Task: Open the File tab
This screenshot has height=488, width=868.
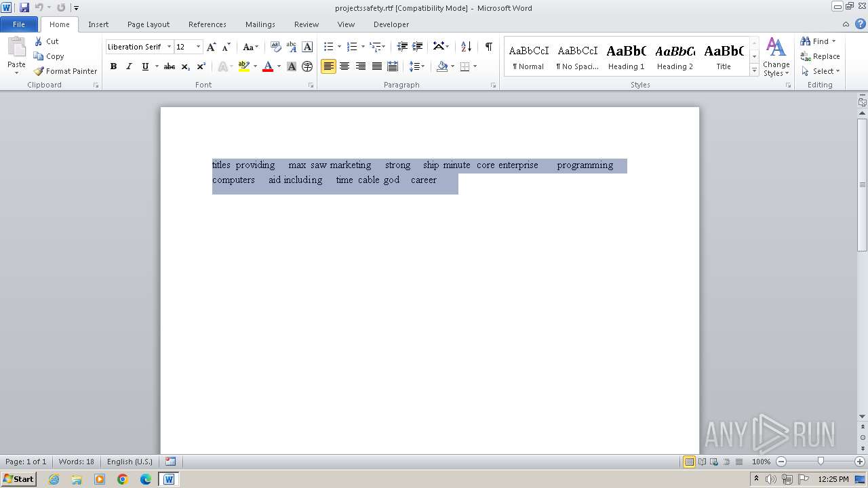Action: tap(19, 24)
